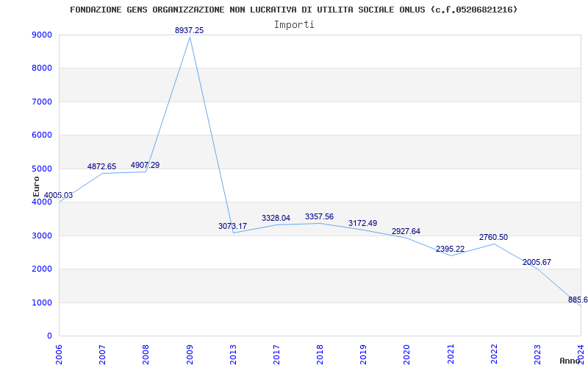Select the 3357.56 data label
The width and height of the screenshot is (588, 368).
(319, 216)
